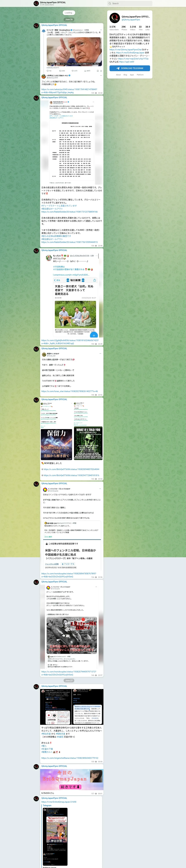Open the Platform footer link
The width and height of the screenshot is (186, 868).
tap(140, 75)
